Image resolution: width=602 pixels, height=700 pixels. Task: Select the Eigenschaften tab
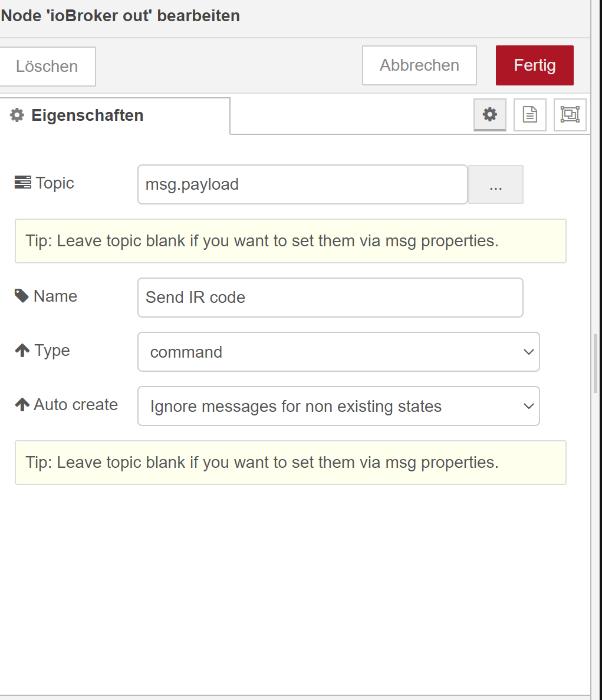pyautogui.click(x=115, y=115)
